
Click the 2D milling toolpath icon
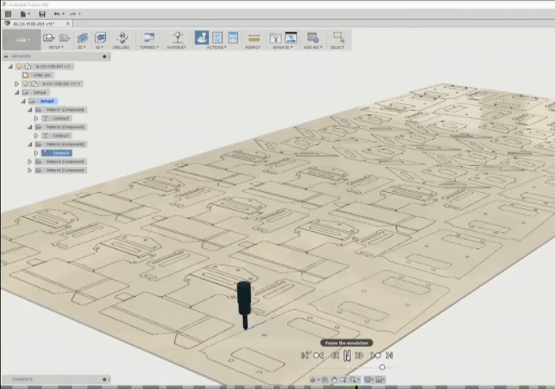82,38
